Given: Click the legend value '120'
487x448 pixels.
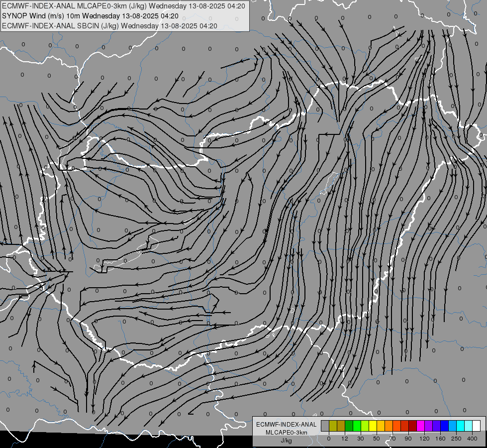Looking at the screenshot, I should (424, 439).
